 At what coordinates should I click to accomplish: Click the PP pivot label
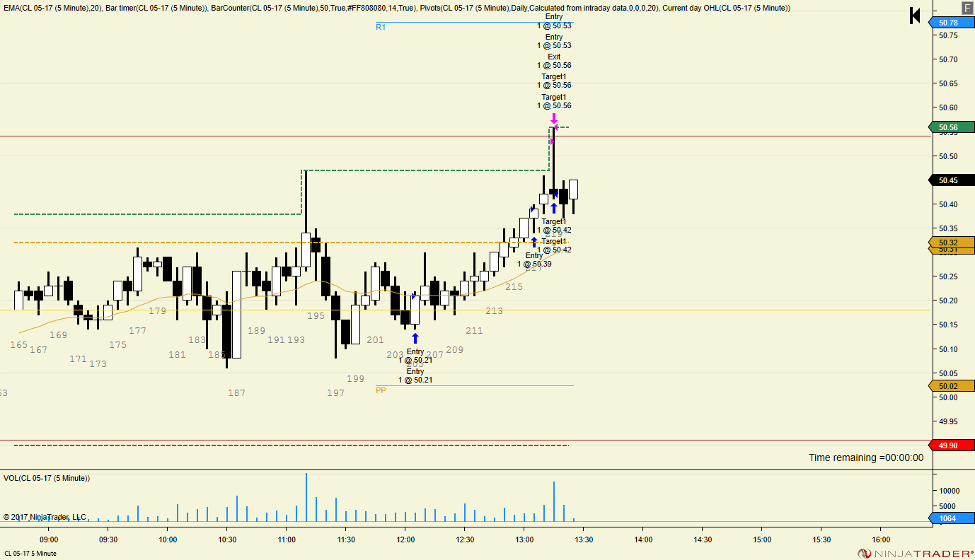point(381,390)
